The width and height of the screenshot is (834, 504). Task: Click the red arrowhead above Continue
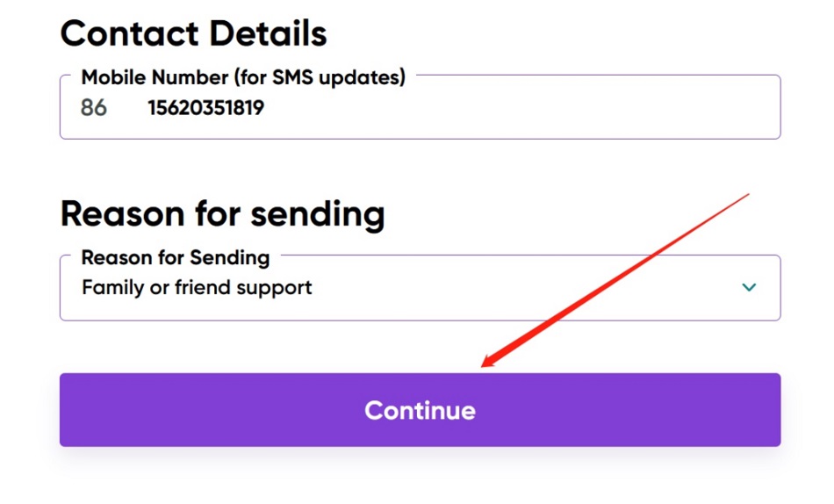(487, 362)
